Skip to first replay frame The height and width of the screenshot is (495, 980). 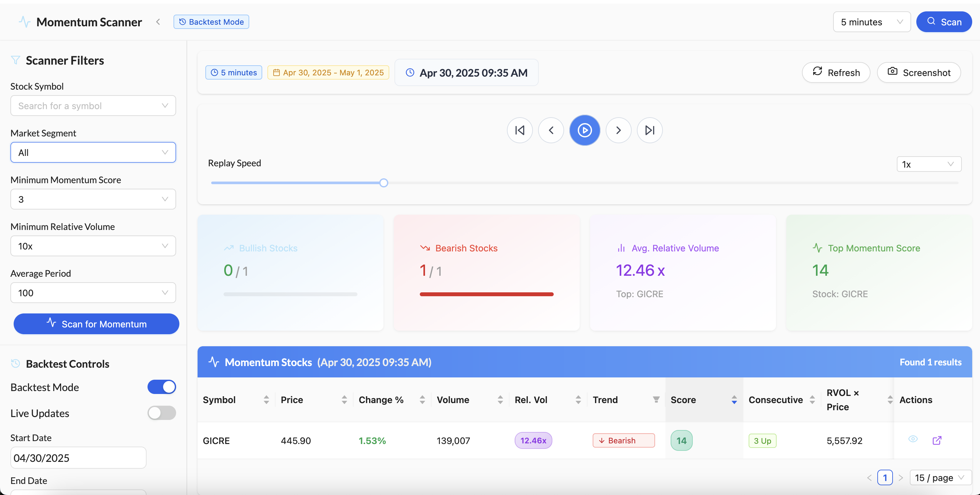pos(520,130)
